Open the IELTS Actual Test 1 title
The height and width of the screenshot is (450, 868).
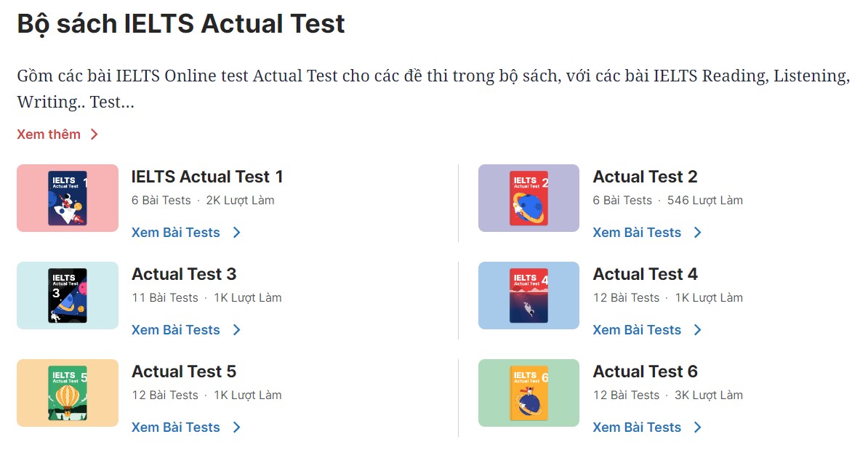[x=207, y=177]
